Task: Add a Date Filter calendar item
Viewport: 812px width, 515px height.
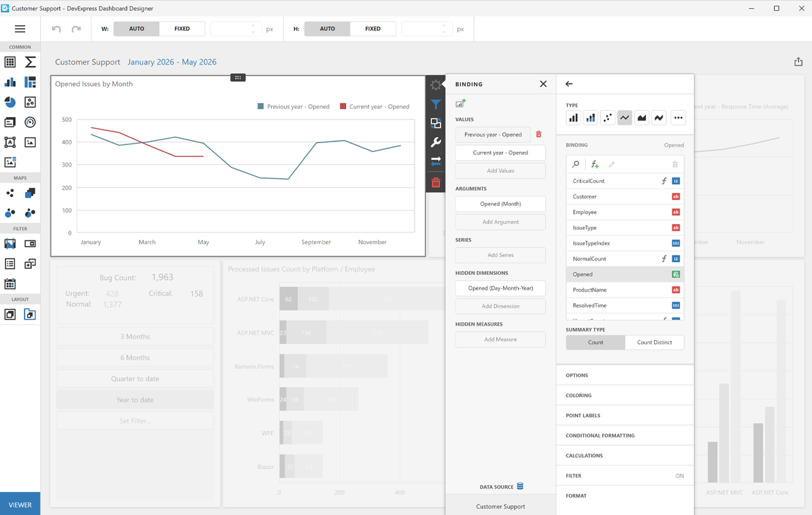Action: pyautogui.click(x=10, y=284)
